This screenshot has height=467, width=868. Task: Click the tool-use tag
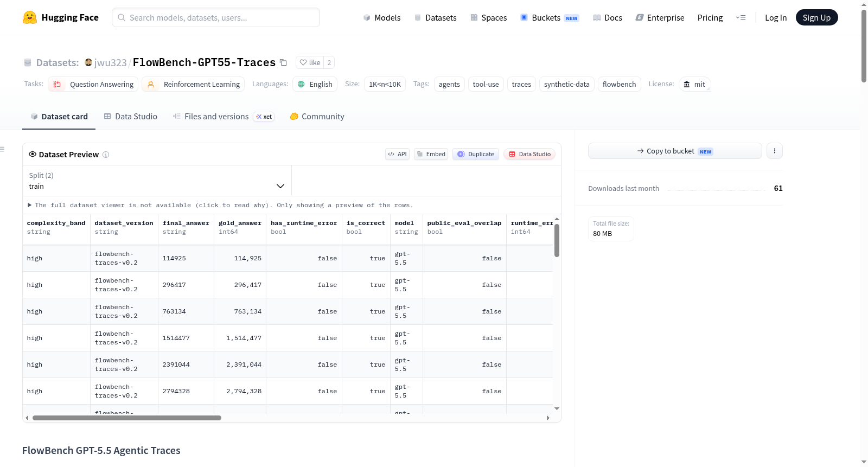[x=486, y=84]
